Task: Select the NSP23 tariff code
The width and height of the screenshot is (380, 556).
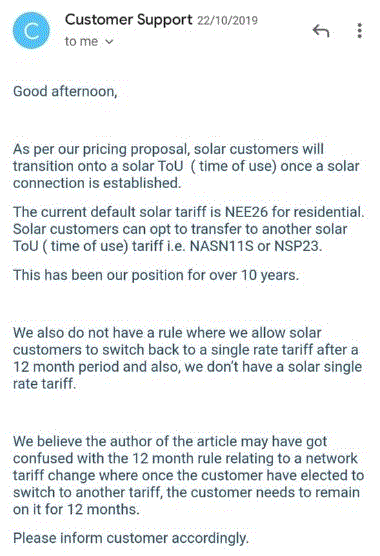Action: [296, 246]
